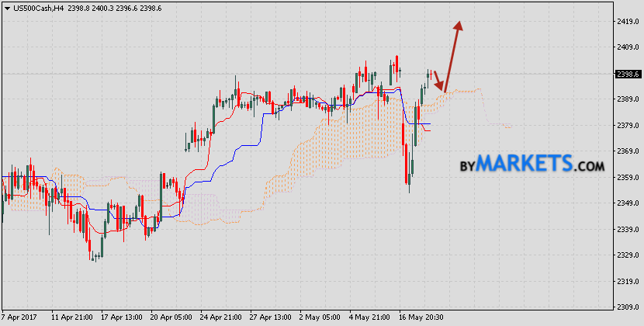The width and height of the screenshot is (644, 326).
Task: Click the current price label 2398.6
Action: (627, 74)
